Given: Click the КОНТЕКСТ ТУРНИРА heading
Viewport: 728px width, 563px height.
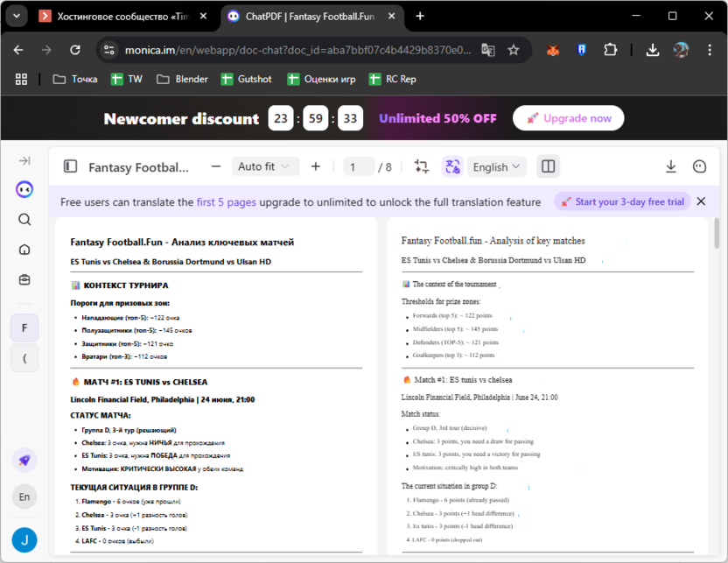Looking at the screenshot, I should (126, 285).
